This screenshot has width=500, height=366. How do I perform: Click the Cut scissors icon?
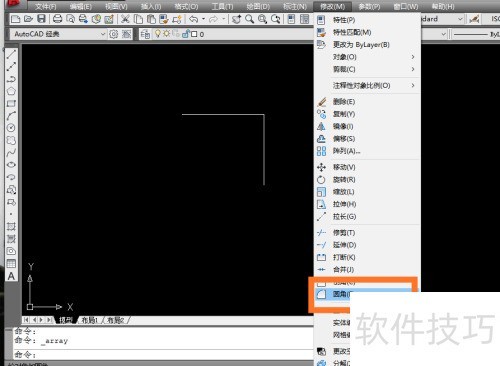click(125, 19)
